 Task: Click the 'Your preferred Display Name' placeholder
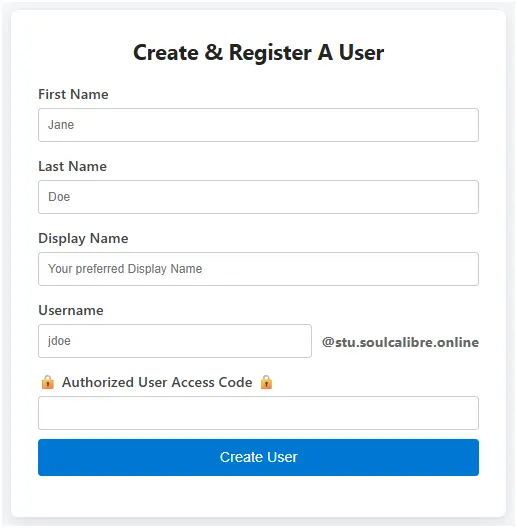[x=125, y=269]
